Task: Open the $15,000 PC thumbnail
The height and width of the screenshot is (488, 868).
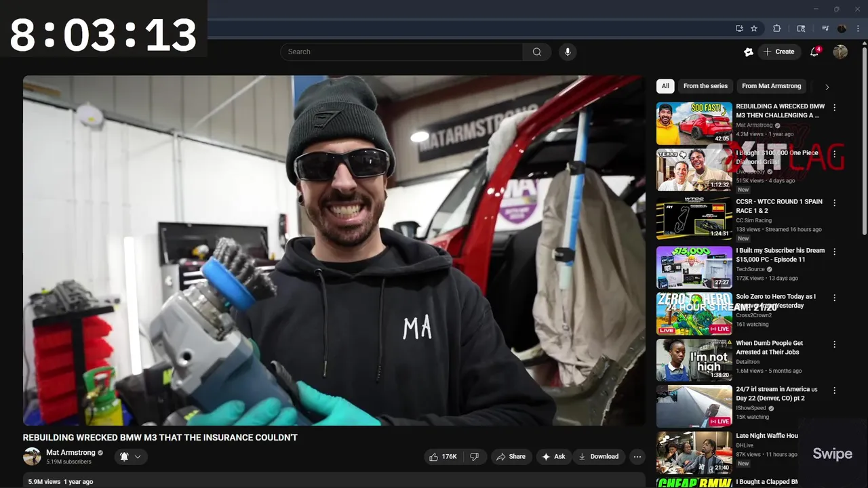Action: click(x=694, y=267)
